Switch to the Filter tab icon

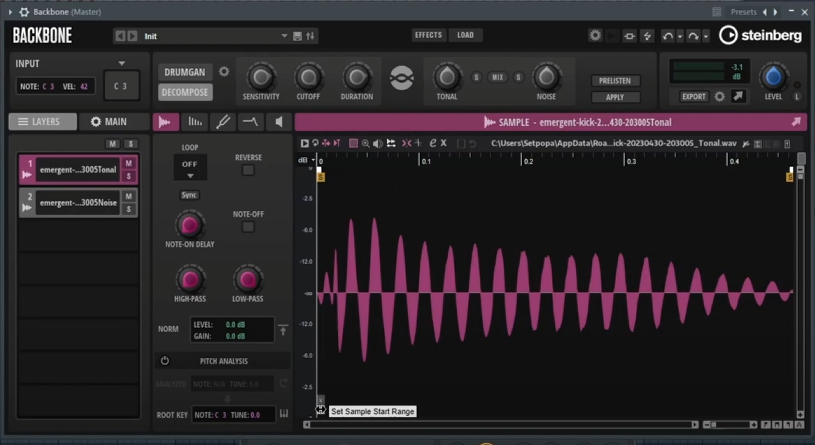click(x=223, y=122)
